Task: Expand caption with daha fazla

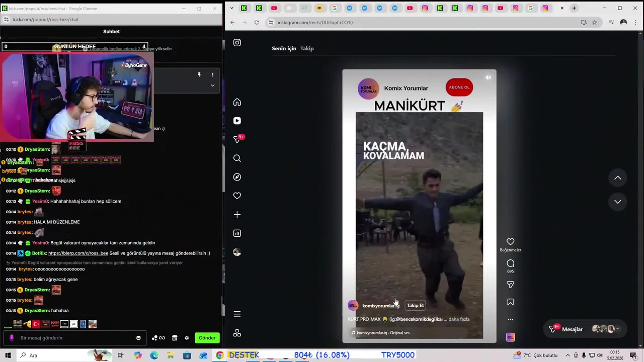Action: point(459,319)
